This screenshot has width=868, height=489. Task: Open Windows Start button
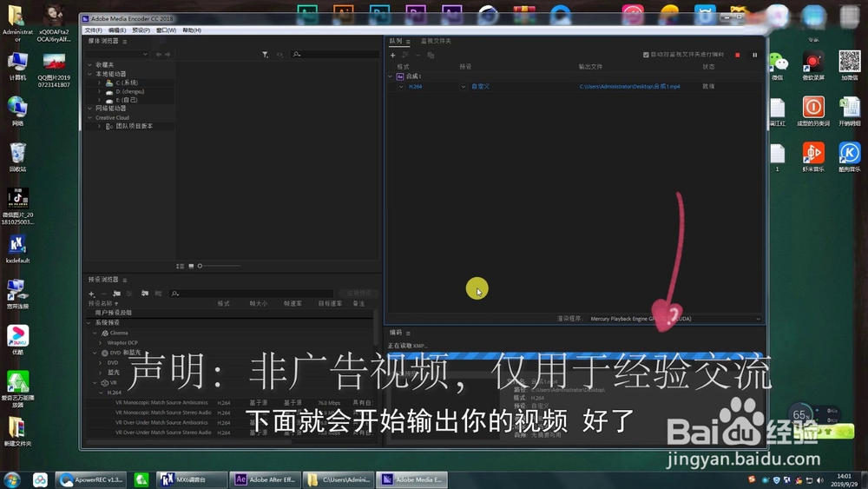[x=12, y=479]
